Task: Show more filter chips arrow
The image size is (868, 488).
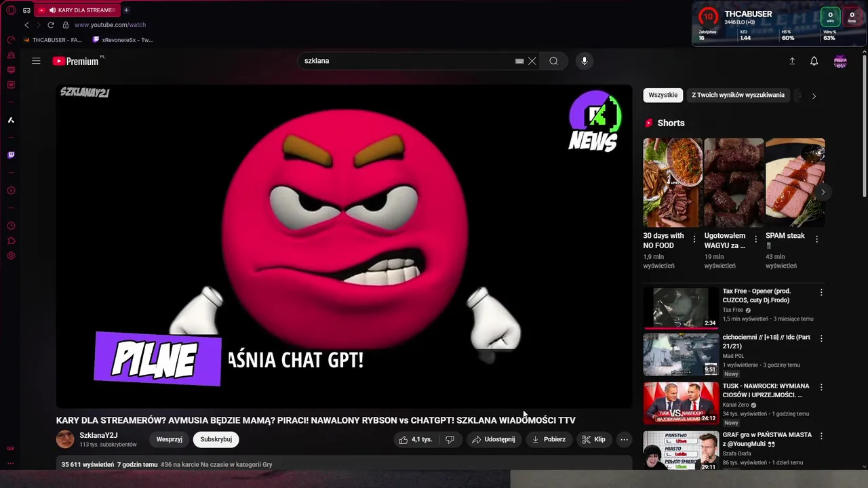Action: [x=814, y=96]
